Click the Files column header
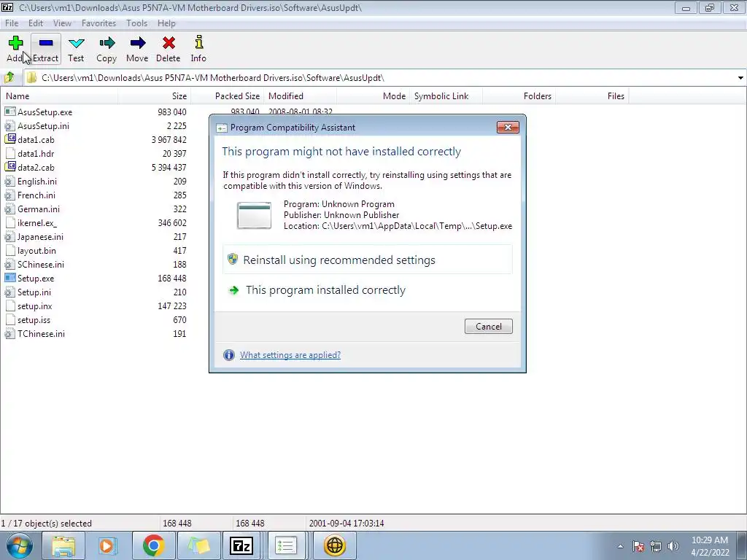This screenshot has width=747, height=560. point(592,96)
